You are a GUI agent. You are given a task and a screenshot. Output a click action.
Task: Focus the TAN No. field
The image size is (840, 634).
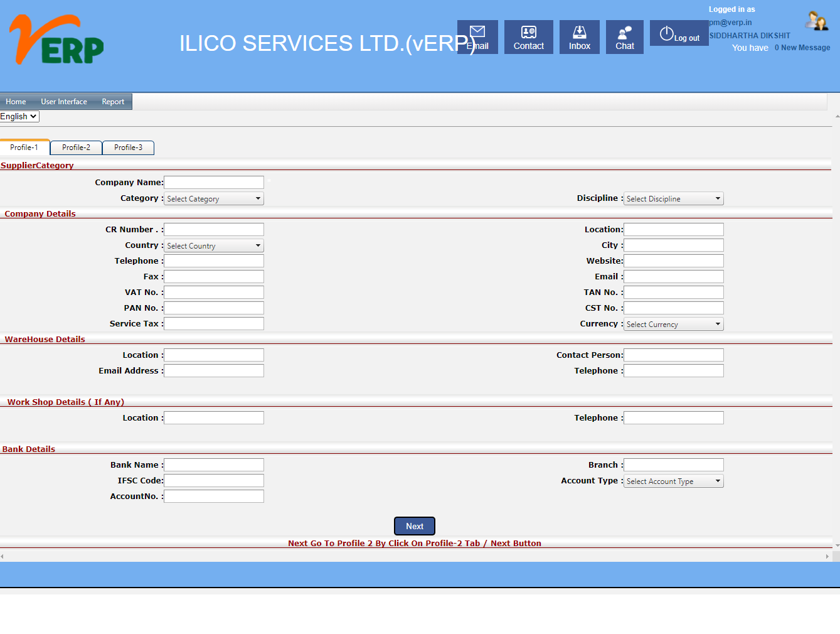point(674,293)
